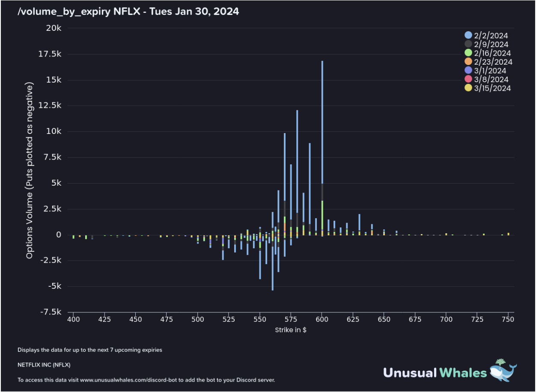
Task: Toggle the purple 3/1/2024 legend series
Action: [469, 71]
